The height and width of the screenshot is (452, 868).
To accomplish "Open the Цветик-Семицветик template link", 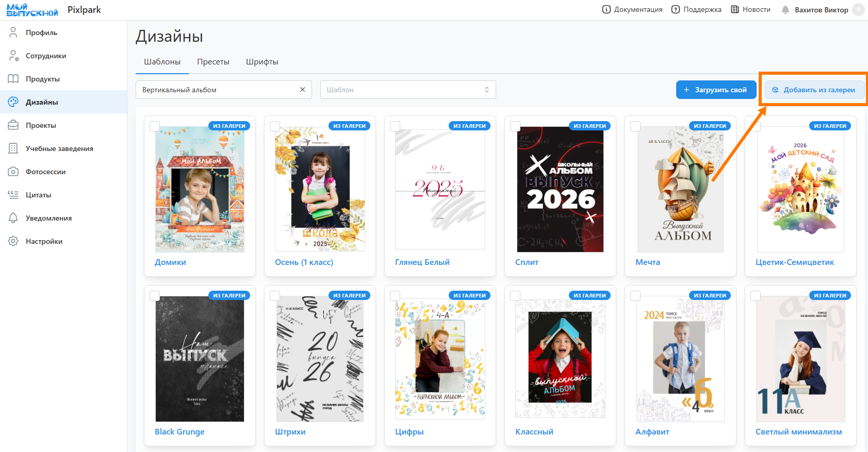I will [794, 262].
